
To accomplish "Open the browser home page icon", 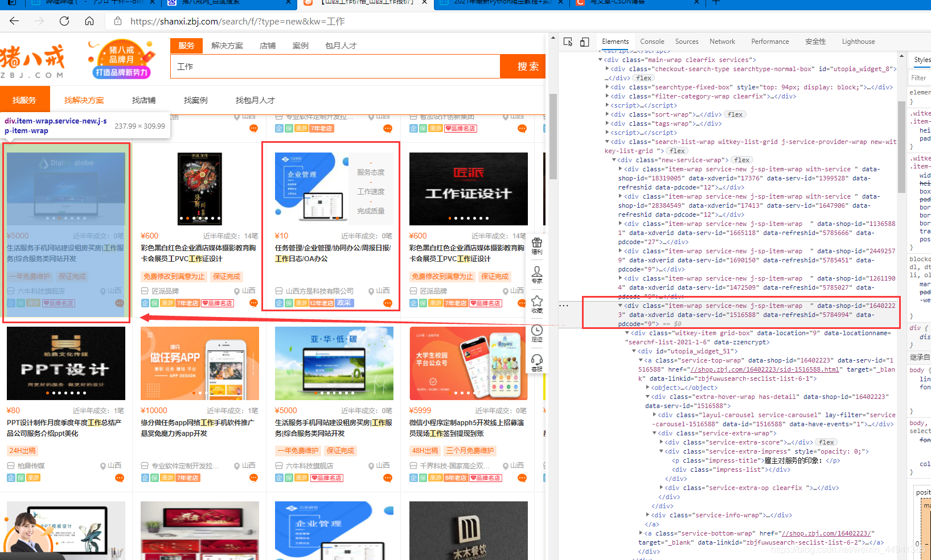I will pyautogui.click(x=89, y=21).
